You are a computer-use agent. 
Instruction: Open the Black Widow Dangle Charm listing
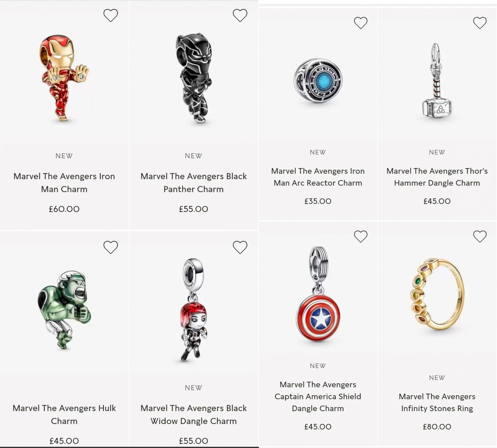coord(193,415)
